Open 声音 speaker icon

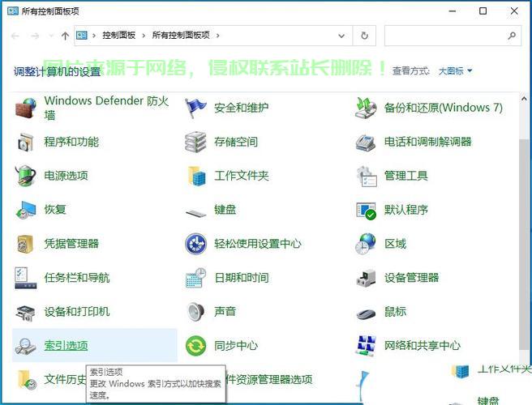[x=195, y=312]
